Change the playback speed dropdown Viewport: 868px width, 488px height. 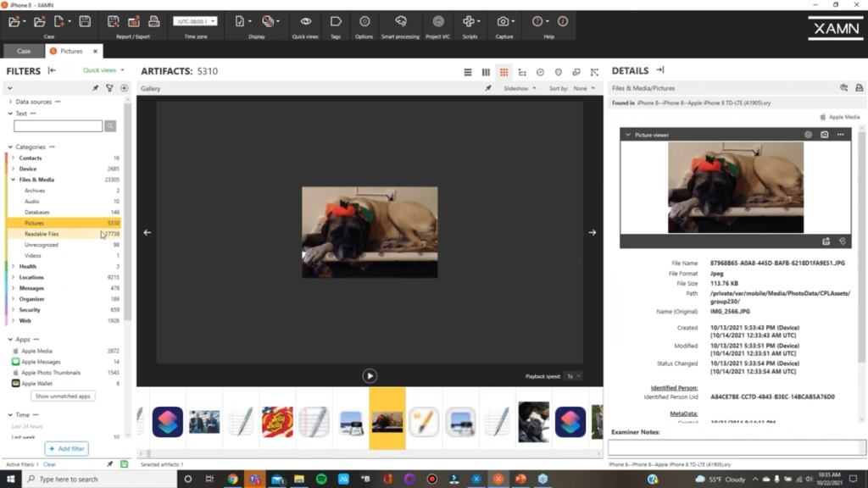click(x=574, y=376)
